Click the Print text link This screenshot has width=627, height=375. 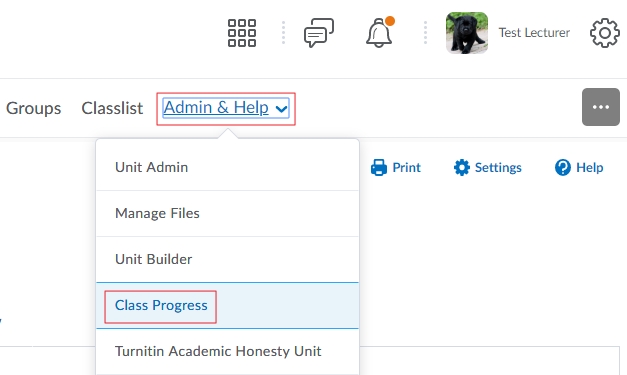[x=406, y=168]
